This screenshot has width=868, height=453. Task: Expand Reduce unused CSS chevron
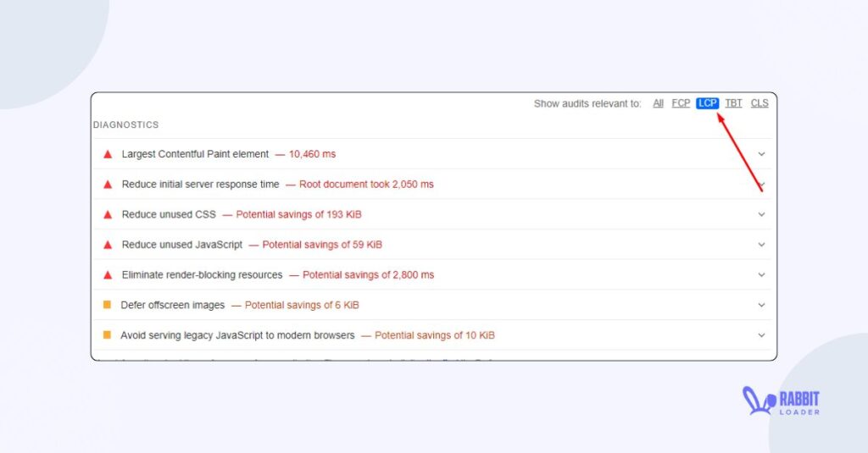pyautogui.click(x=762, y=214)
